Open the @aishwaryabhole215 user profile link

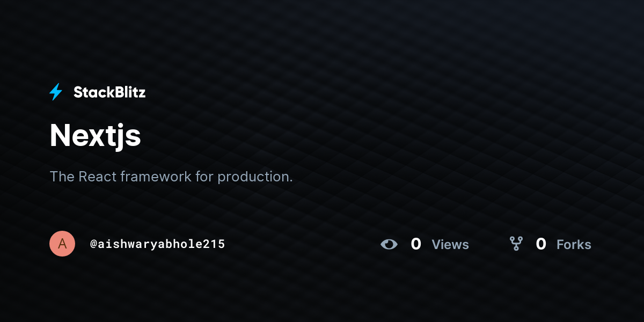(x=157, y=244)
